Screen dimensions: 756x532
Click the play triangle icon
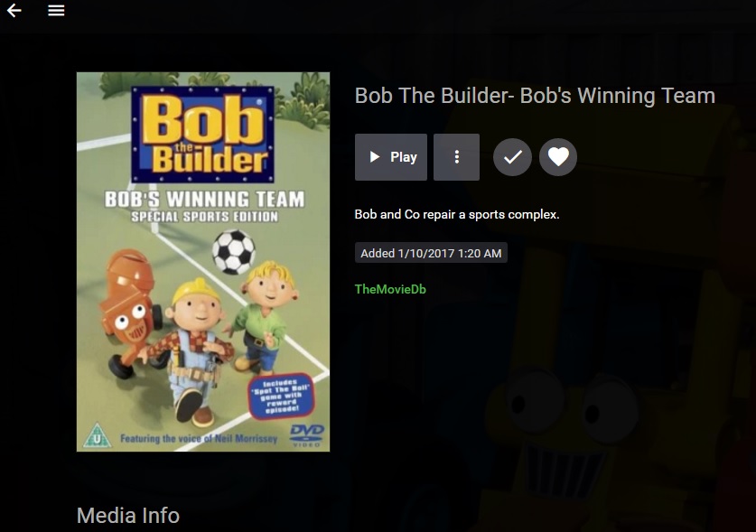pos(374,157)
